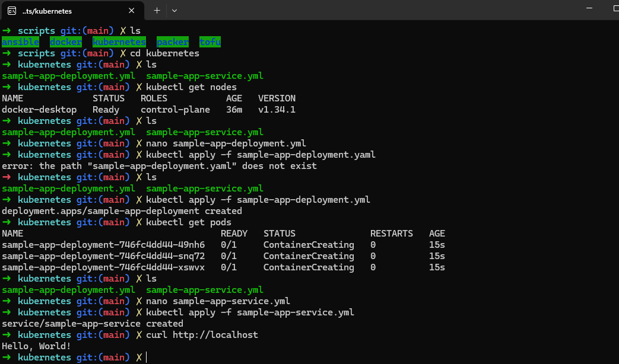Click the highlighted "docker" directory name

(65, 41)
